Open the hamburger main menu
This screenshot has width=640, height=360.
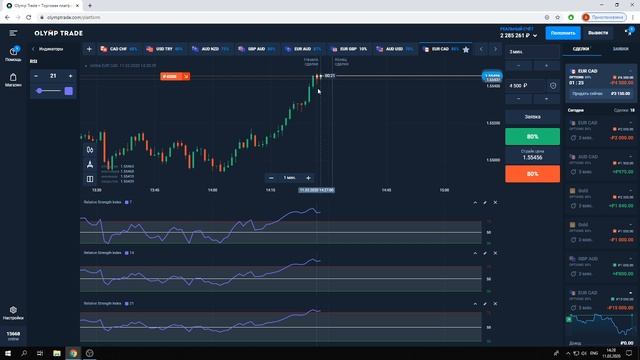point(13,33)
